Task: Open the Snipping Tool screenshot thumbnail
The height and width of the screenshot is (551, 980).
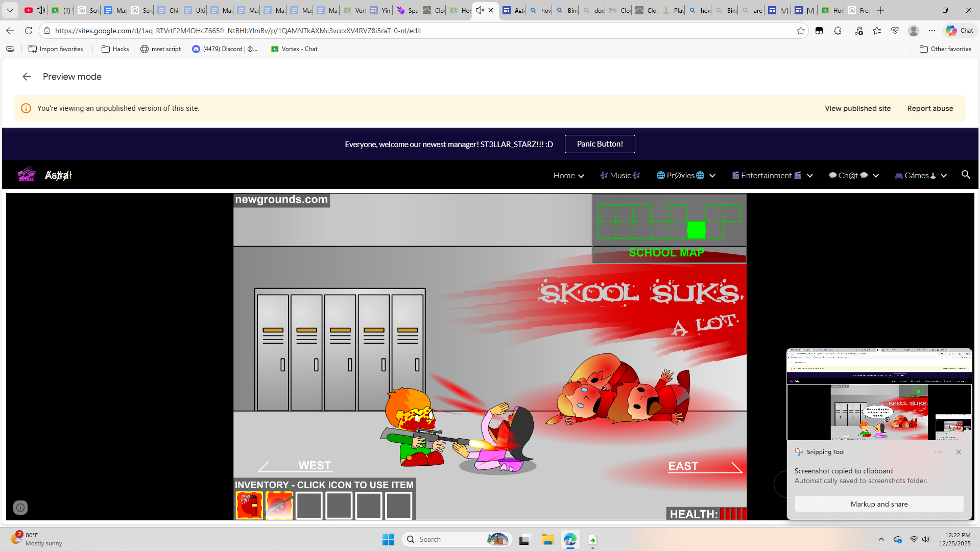Action: click(x=879, y=394)
